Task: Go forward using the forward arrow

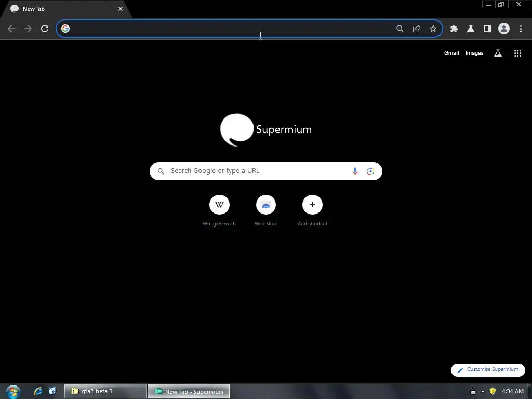Action: 28,29
